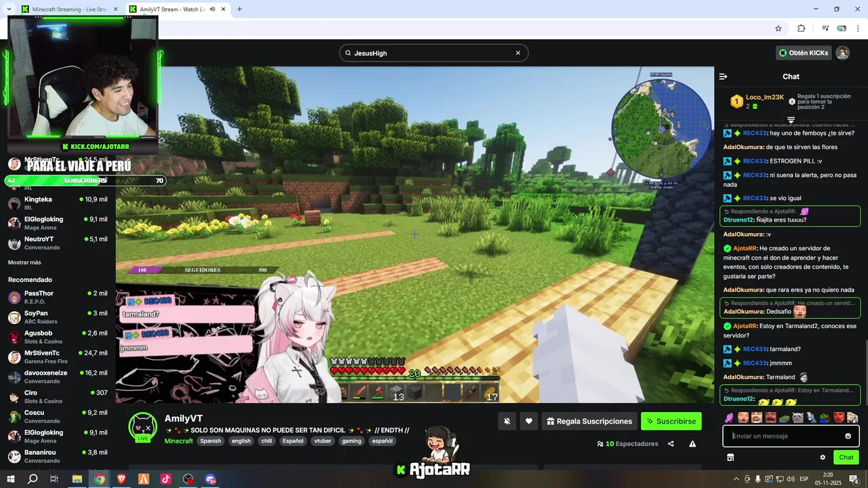Select the Spanish tag
The height and width of the screenshot is (488, 868).
(x=210, y=441)
